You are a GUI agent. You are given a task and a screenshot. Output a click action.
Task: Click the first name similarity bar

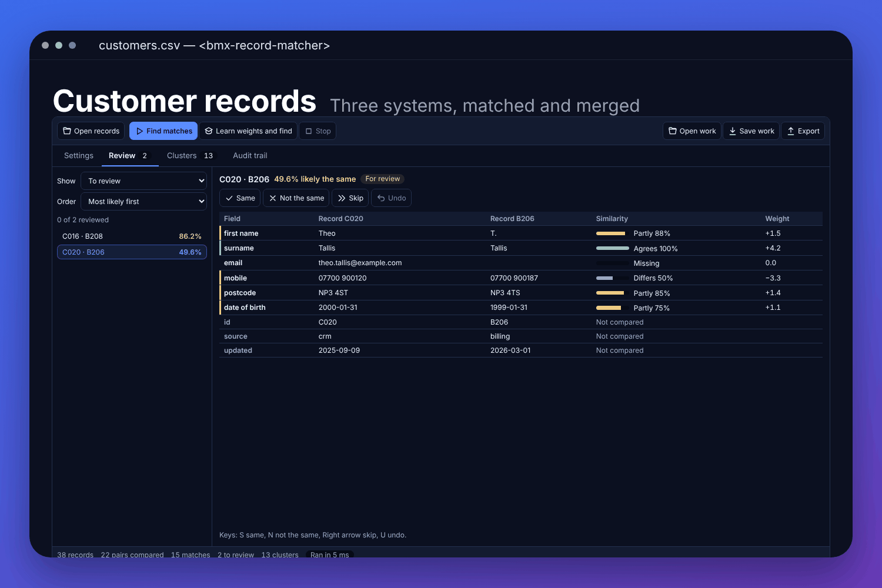point(612,233)
